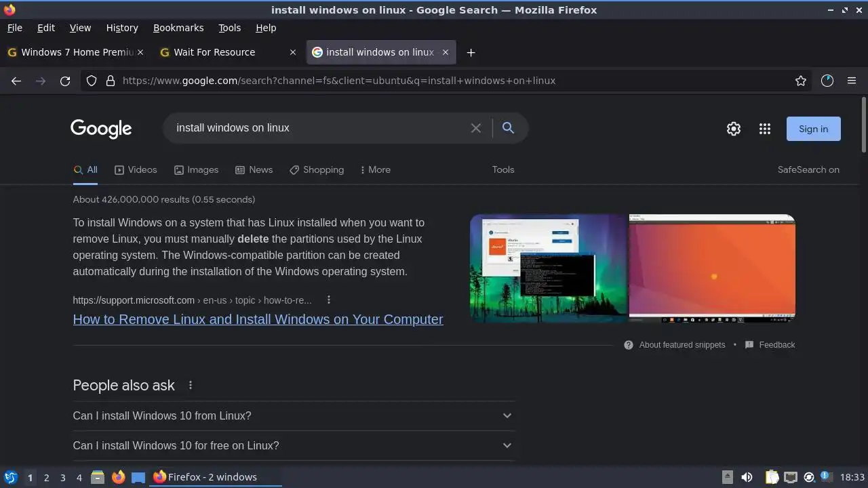Reload the current page

(65, 81)
